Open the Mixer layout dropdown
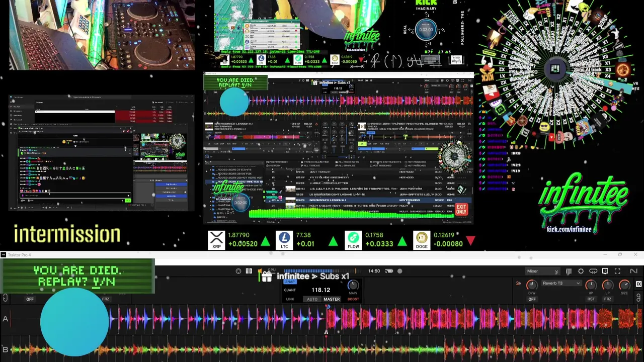 coord(543,271)
